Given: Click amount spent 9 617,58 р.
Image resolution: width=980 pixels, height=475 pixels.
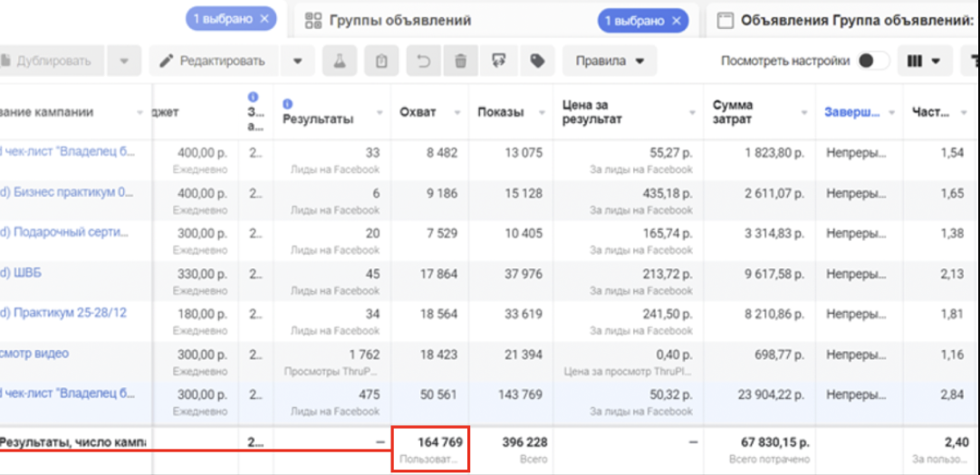Looking at the screenshot, I should 773,274.
